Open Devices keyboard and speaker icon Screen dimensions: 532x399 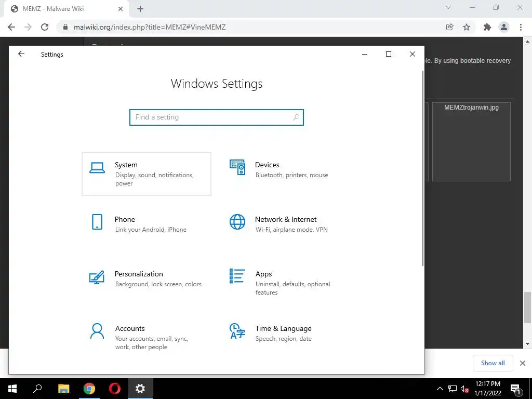coord(237,167)
